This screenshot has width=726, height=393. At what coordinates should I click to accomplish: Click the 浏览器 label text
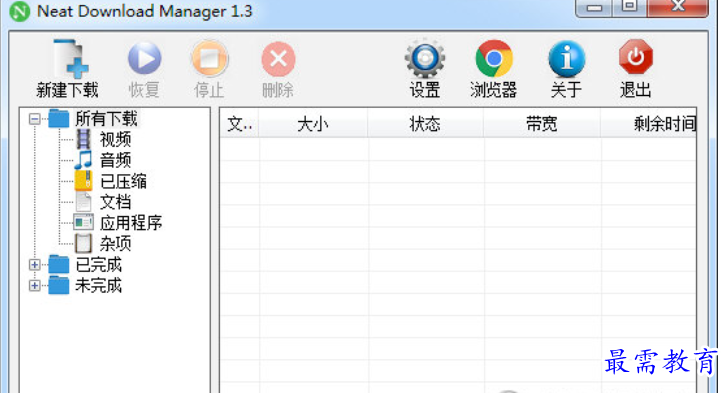(x=494, y=90)
